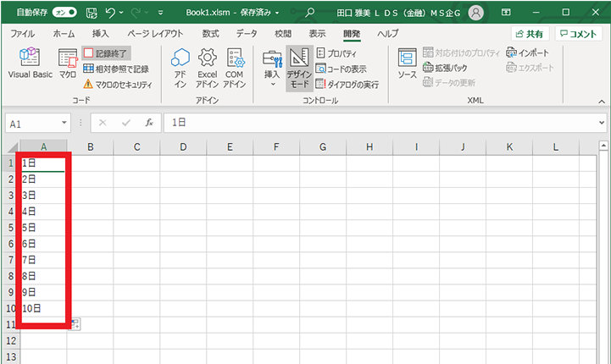Click cell containing 3日
611x364 pixels.
pos(43,196)
